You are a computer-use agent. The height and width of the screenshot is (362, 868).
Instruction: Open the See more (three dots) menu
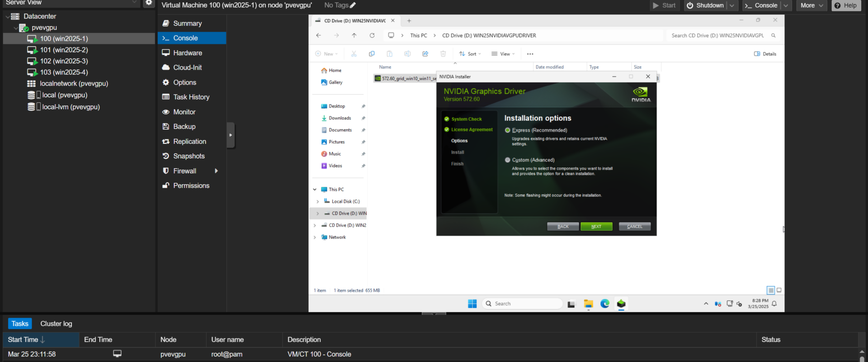(x=530, y=54)
